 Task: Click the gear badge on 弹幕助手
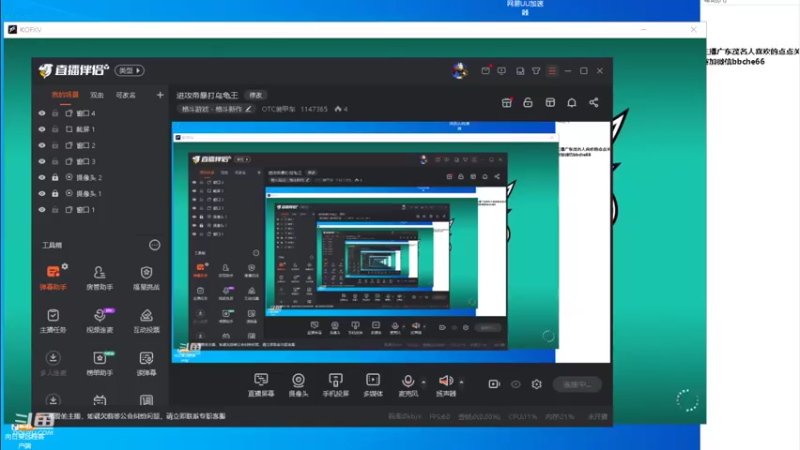click(x=65, y=266)
